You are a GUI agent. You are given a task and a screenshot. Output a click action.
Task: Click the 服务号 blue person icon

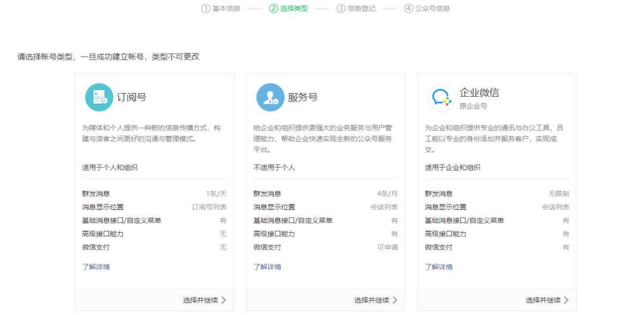(x=270, y=97)
